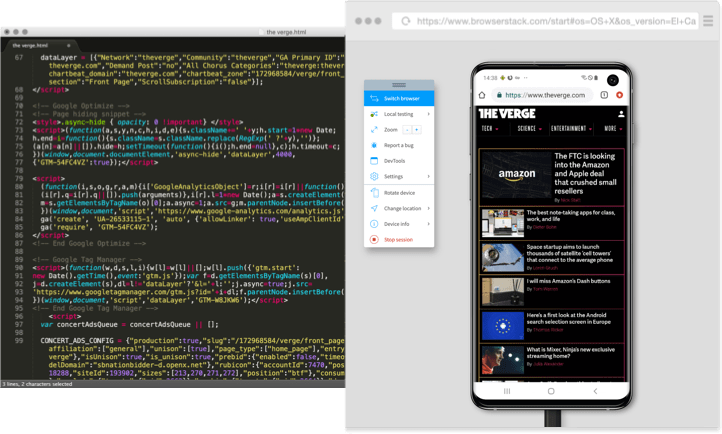Click the Report a bug icon
Image resolution: width=722 pixels, height=434 pixels.
tap(374, 145)
